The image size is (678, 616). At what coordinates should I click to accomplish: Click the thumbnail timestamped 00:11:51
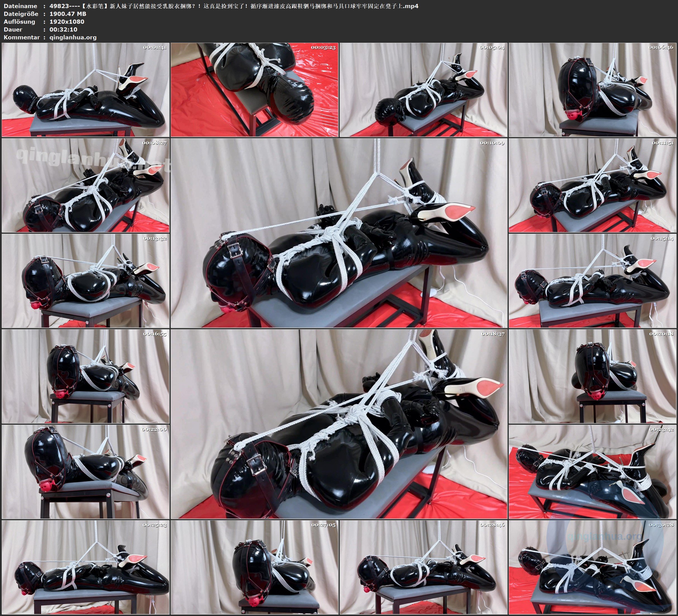point(593,185)
